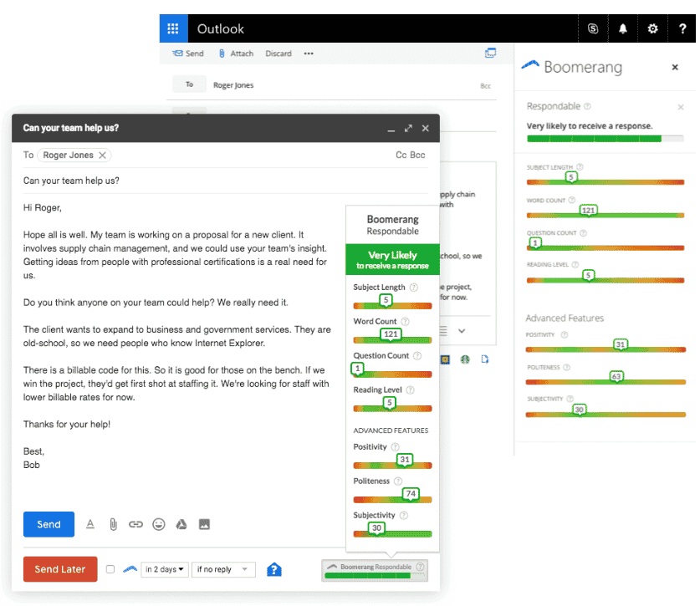The width and height of the screenshot is (700, 606).
Task: Open POSITIVITY help in Outlook panel
Action: point(565,334)
